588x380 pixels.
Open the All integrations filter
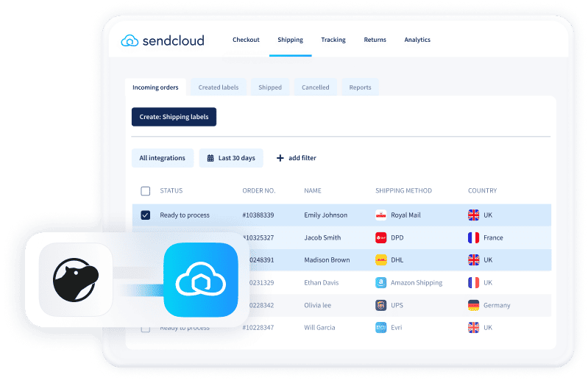click(163, 158)
